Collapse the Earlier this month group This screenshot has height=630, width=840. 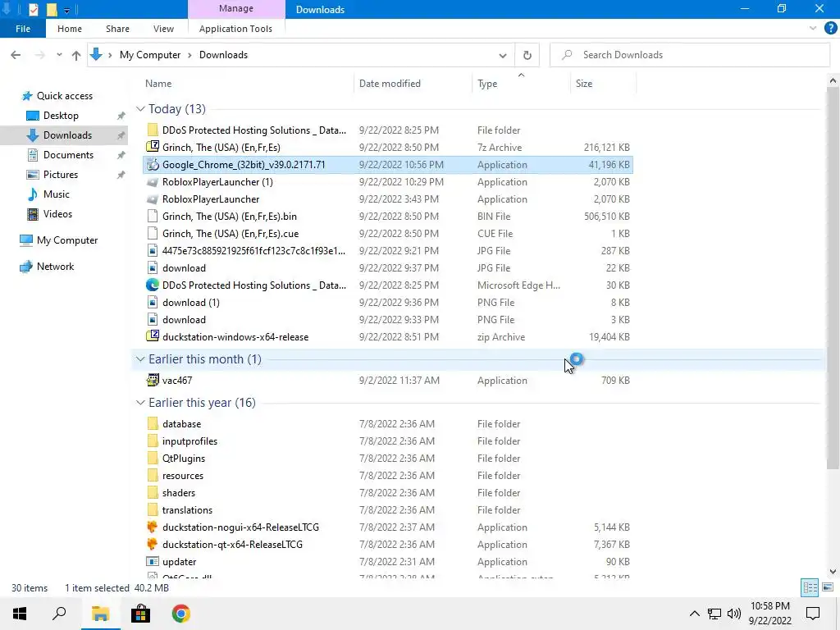[140, 359]
